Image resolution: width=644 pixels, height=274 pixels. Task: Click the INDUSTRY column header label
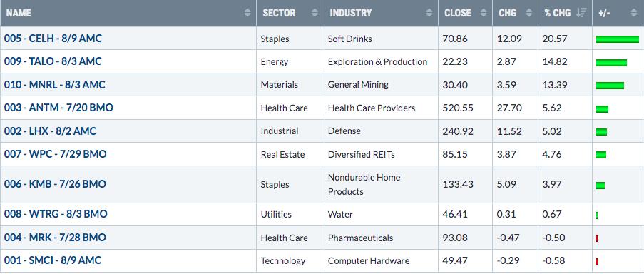coord(350,13)
